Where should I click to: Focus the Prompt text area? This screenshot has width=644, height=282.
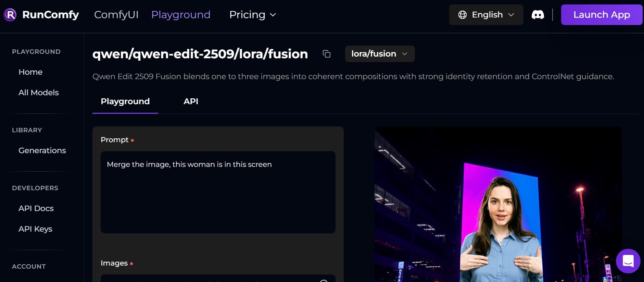click(218, 192)
